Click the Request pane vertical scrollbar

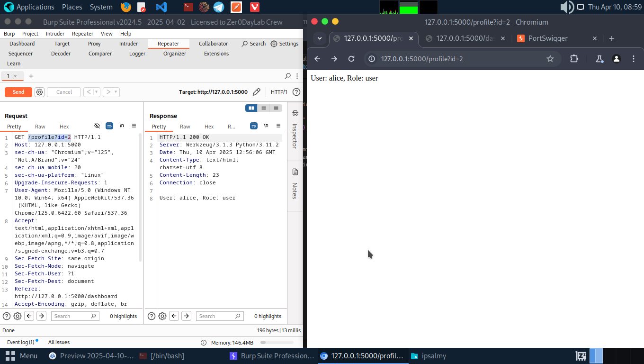point(140,197)
